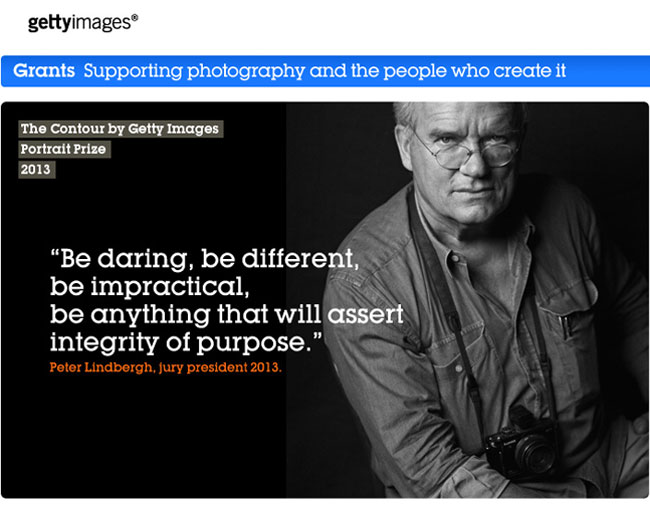This screenshot has height=506, width=650.
Task: Click the 'be impractical,' quote line
Action: pyautogui.click(x=150, y=287)
